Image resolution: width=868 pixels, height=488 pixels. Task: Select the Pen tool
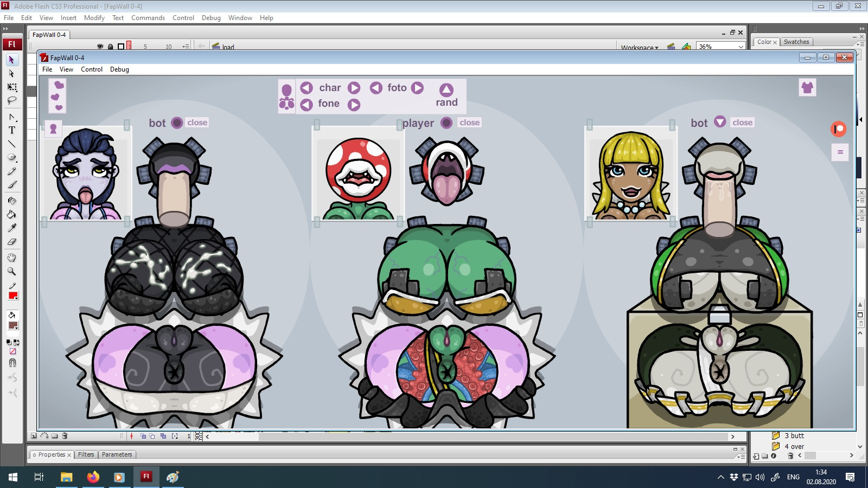[11, 117]
